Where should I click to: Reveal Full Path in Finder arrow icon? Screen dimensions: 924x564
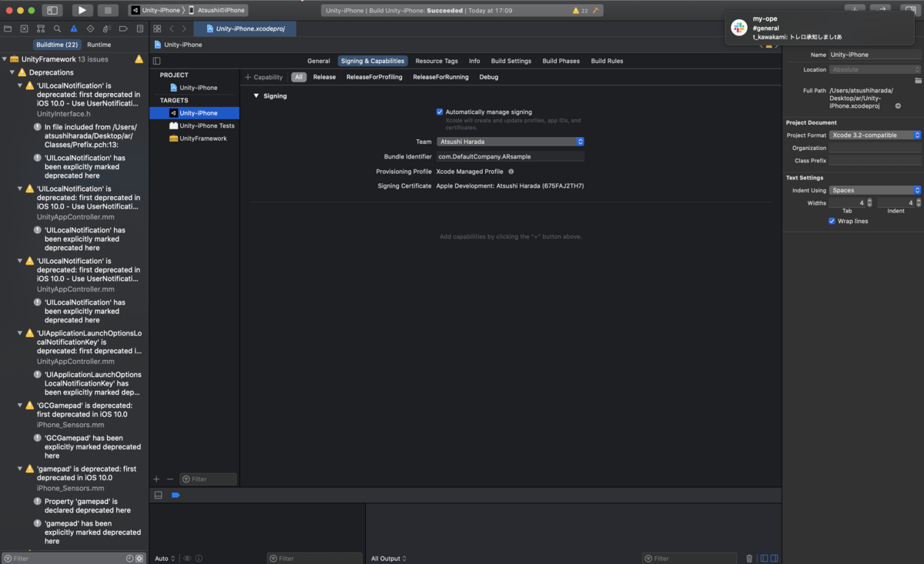(x=898, y=105)
